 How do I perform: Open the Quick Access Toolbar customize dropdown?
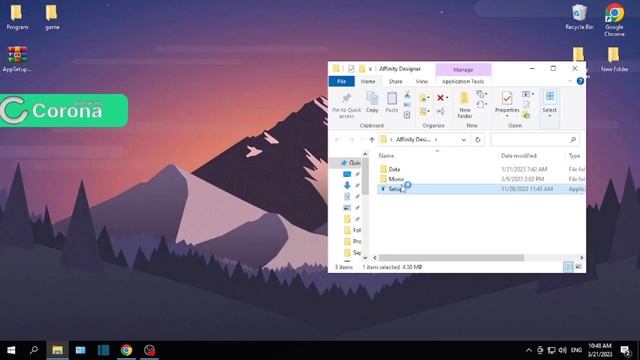click(x=370, y=69)
